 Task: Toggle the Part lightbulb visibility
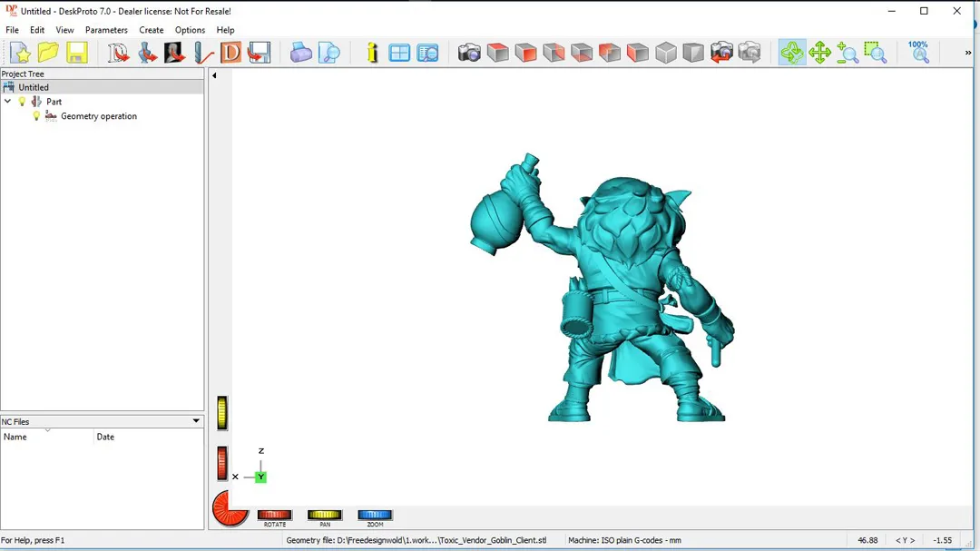pyautogui.click(x=23, y=102)
